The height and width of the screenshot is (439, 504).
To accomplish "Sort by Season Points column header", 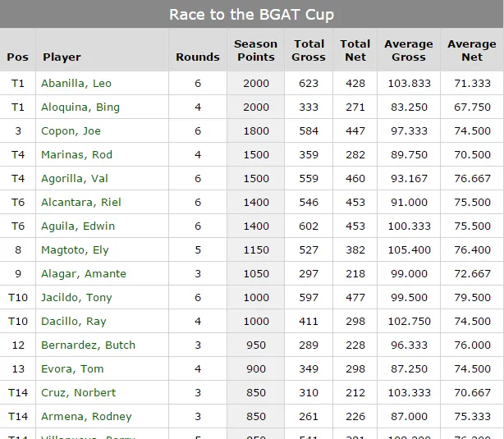I will (x=255, y=50).
